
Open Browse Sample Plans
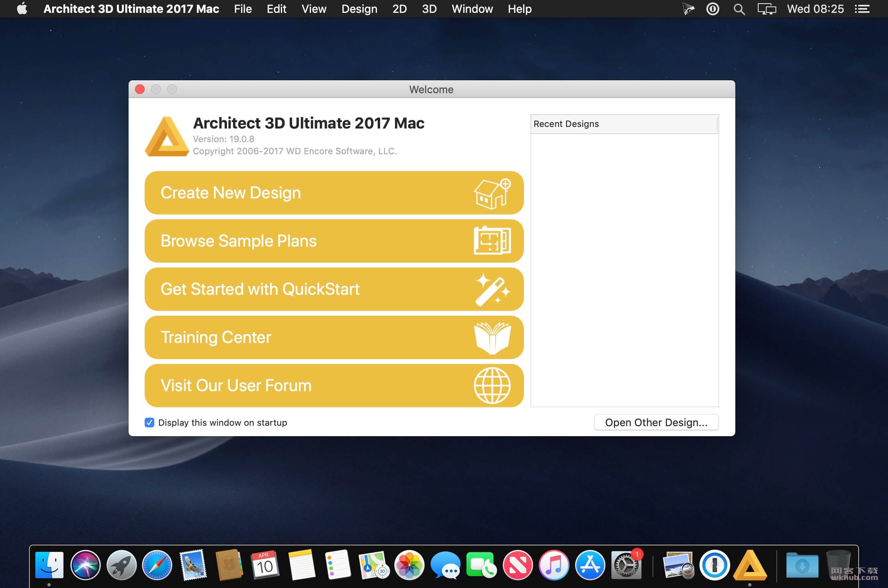coord(334,241)
